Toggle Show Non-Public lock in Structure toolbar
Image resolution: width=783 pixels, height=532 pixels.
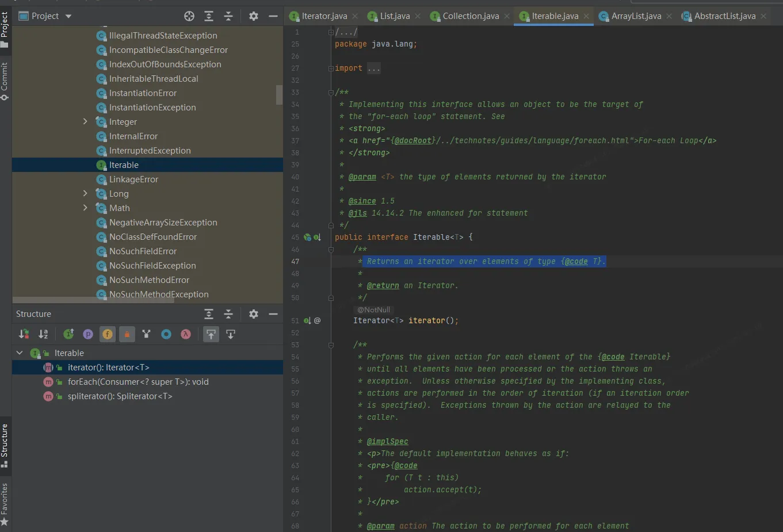click(127, 334)
